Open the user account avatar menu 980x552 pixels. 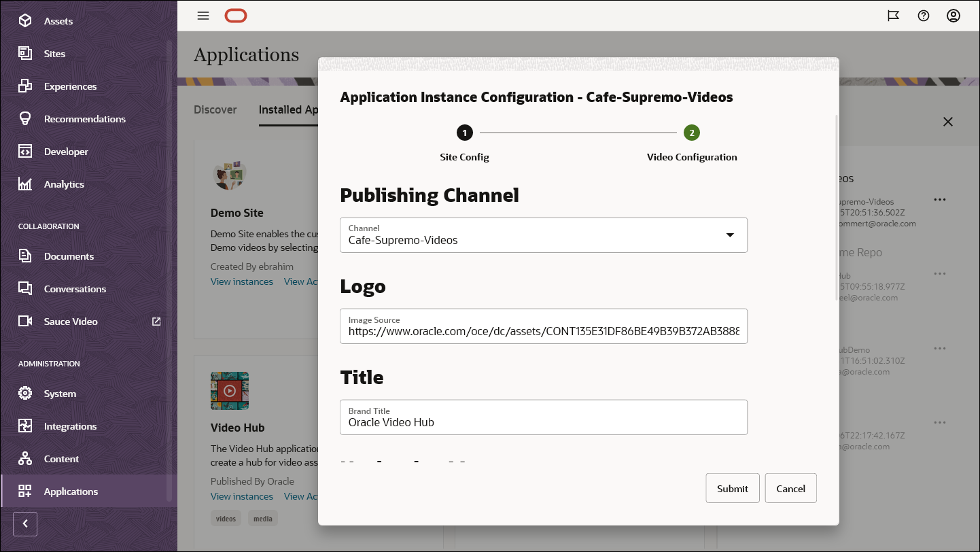click(x=953, y=15)
